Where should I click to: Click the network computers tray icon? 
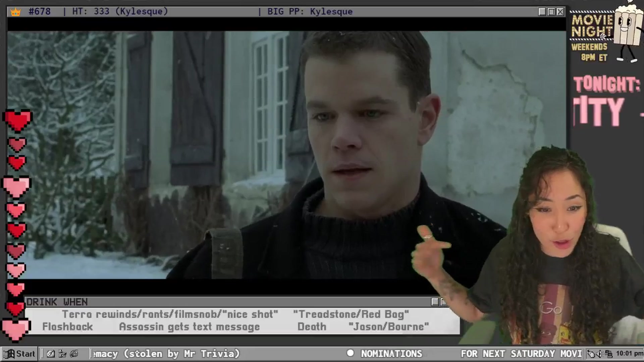(608, 354)
